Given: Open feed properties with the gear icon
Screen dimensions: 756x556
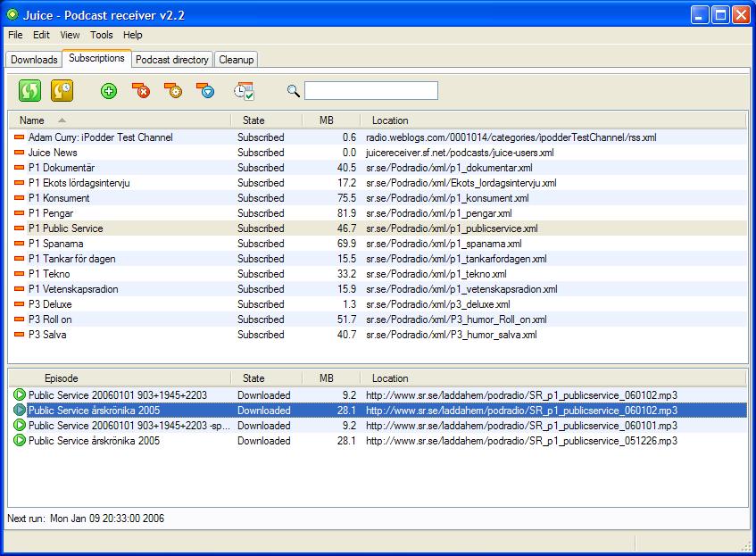Looking at the screenshot, I should click(x=173, y=91).
